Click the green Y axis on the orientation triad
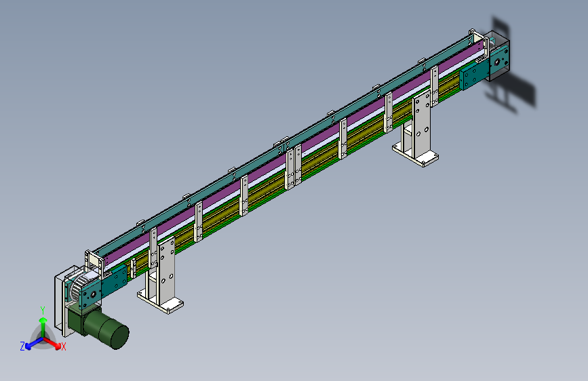Viewport: 588px width, 381px height. point(43,323)
